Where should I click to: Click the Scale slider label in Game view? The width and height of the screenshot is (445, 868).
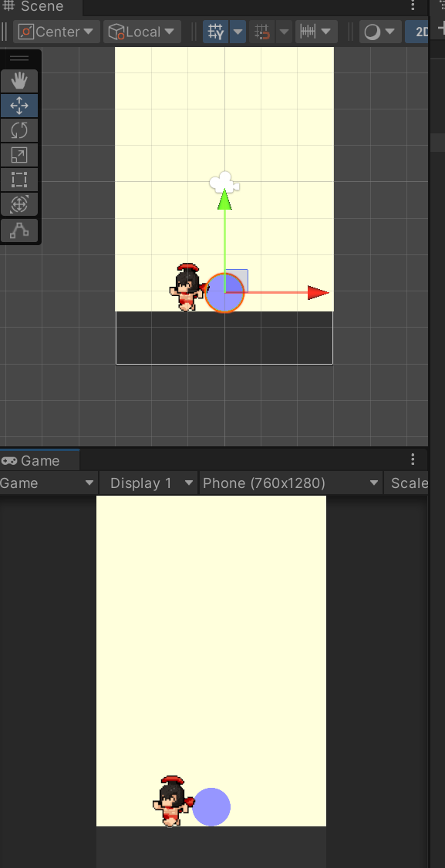coord(409,483)
